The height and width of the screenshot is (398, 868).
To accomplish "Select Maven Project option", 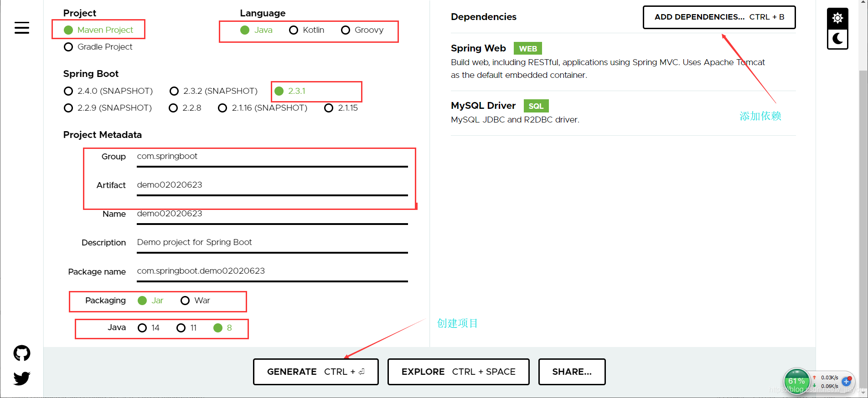I will click(98, 30).
